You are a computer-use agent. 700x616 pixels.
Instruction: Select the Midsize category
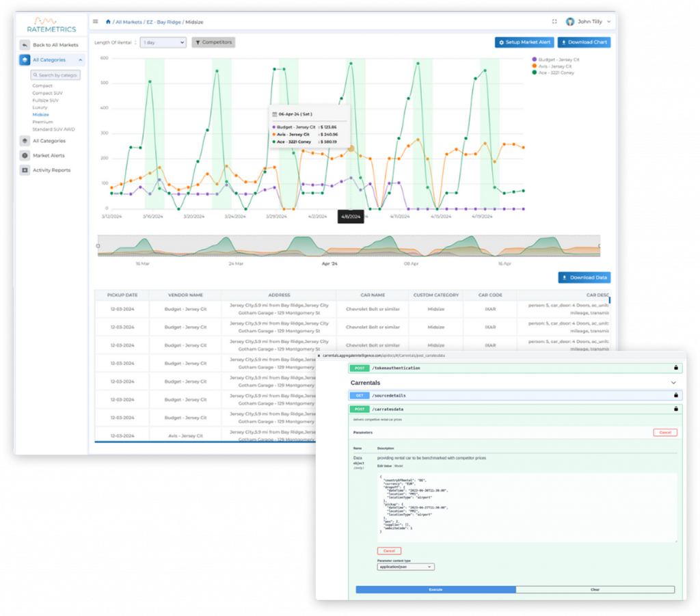pyautogui.click(x=40, y=115)
